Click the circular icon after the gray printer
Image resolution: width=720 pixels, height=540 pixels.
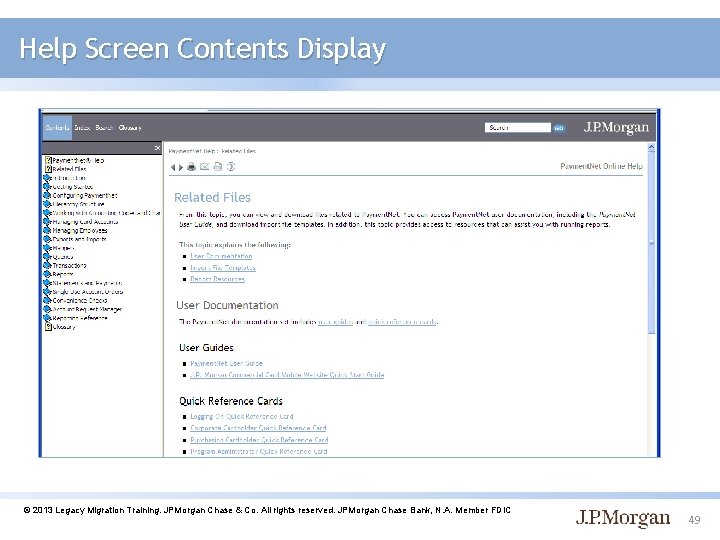coord(231,167)
